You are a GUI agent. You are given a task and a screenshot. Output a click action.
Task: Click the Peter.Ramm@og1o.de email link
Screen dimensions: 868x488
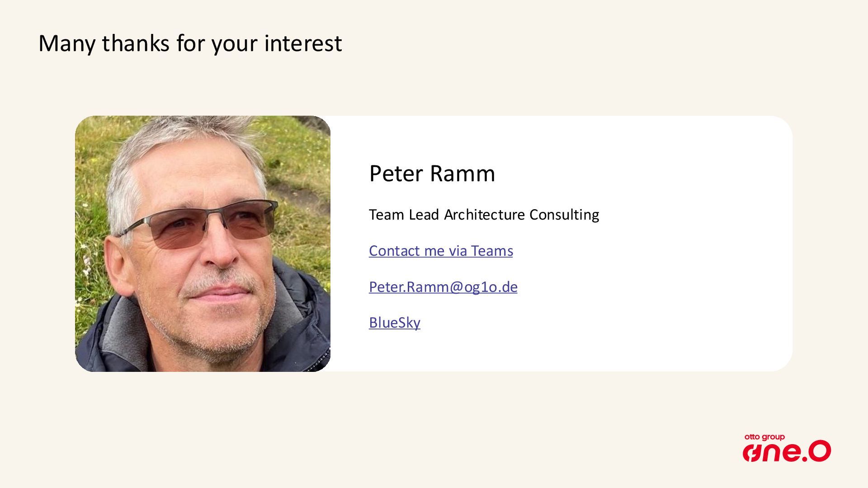[443, 287]
